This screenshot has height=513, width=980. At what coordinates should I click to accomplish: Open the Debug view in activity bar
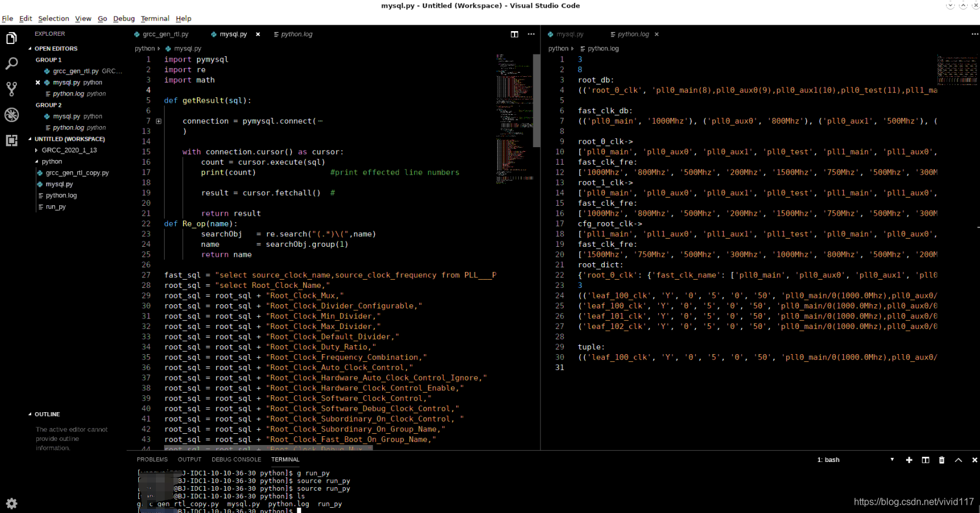coord(11,114)
